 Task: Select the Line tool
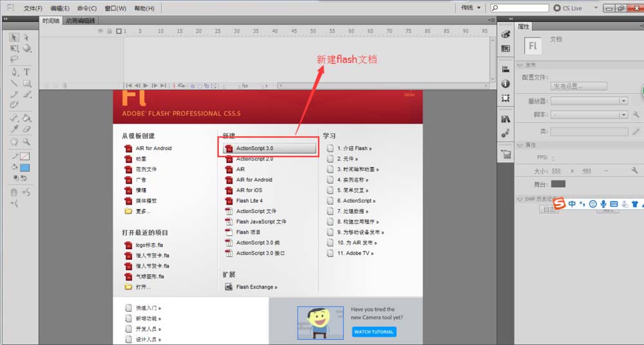click(14, 84)
